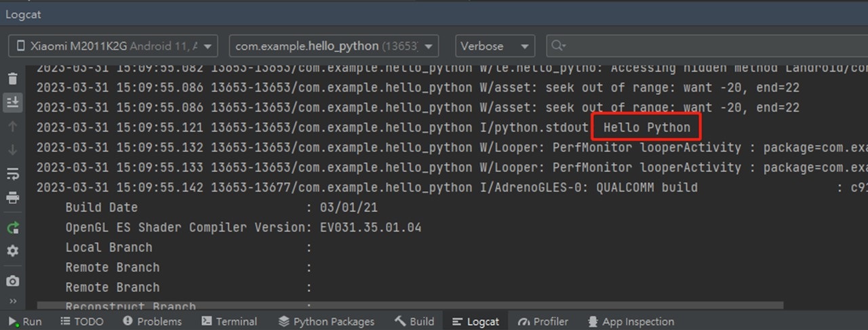Restart logcat using the green restart icon
Image resolution: width=868 pixels, height=330 pixels.
coord(13,228)
